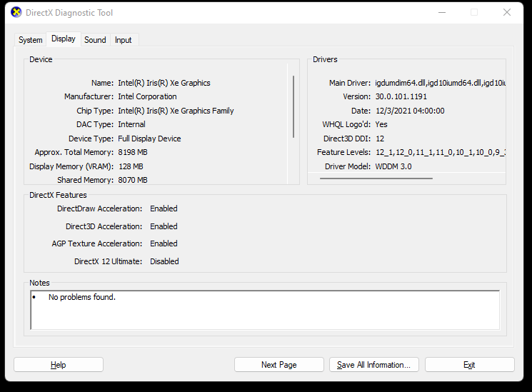Select the 'Intel(R) Iris(R) Xe Graphics' name value
Viewport: 532px width, 392px height.
[x=164, y=83]
